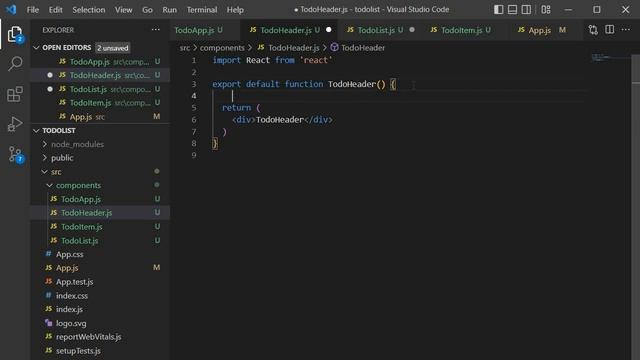Select TodoItem.js in Open Editors list
The image size is (640, 360).
click(x=100, y=102)
